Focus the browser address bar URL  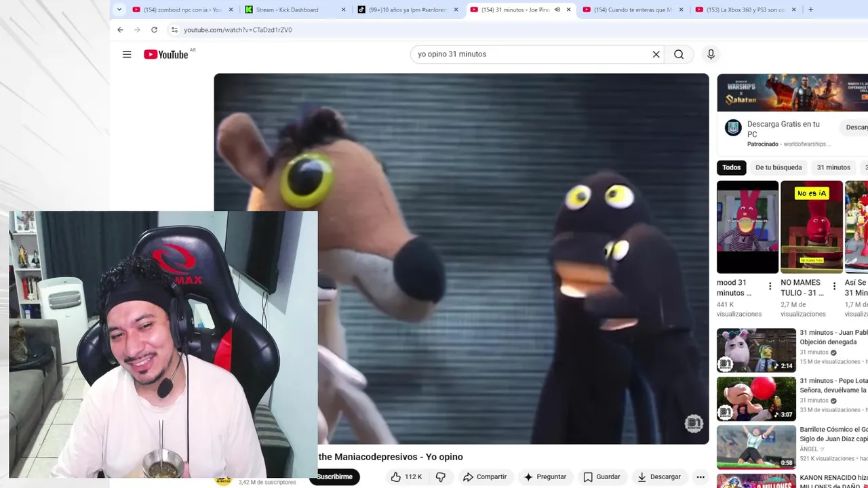click(x=238, y=30)
